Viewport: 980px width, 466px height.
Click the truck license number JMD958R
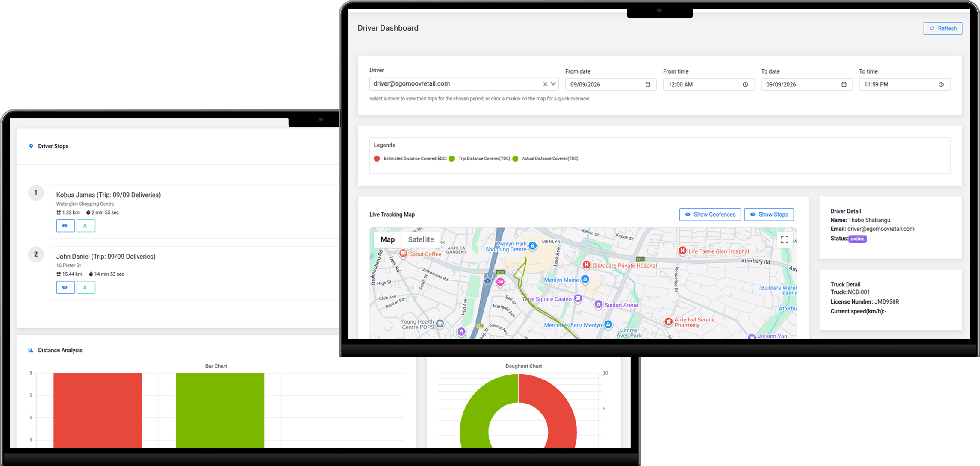point(887,302)
